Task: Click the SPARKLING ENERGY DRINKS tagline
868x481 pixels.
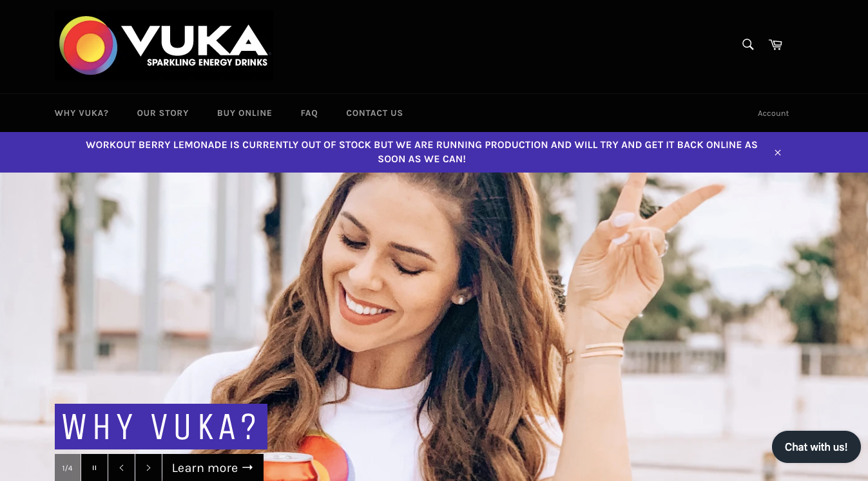Action: pyautogui.click(x=207, y=62)
